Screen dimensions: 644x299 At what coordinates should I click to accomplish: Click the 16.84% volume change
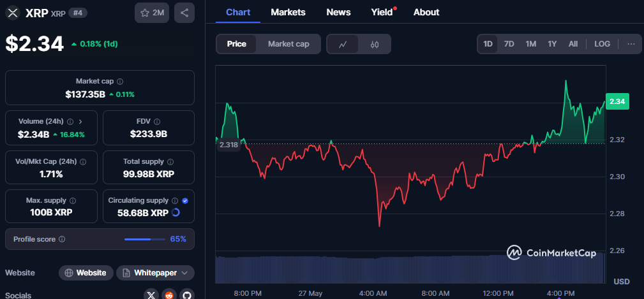click(x=69, y=134)
